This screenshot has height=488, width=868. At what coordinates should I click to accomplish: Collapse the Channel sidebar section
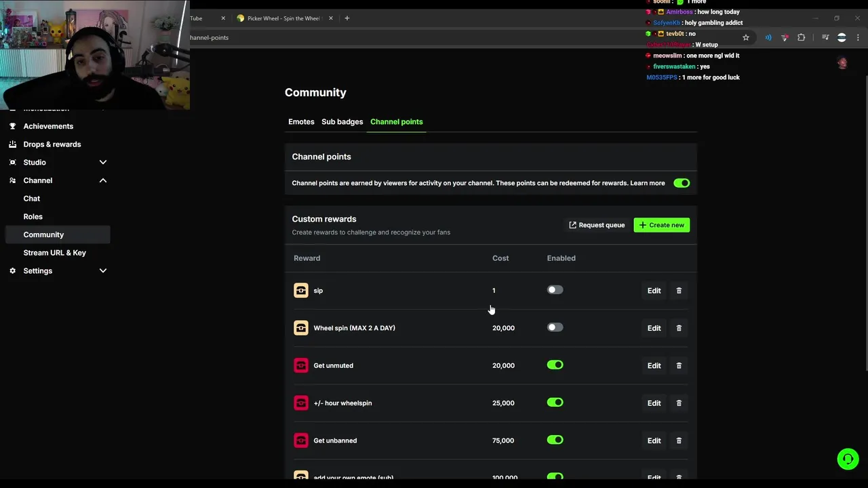103,180
